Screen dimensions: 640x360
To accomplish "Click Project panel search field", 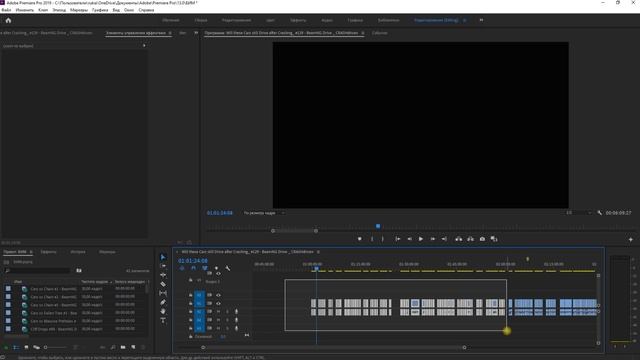I will pyautogui.click(x=39, y=270).
